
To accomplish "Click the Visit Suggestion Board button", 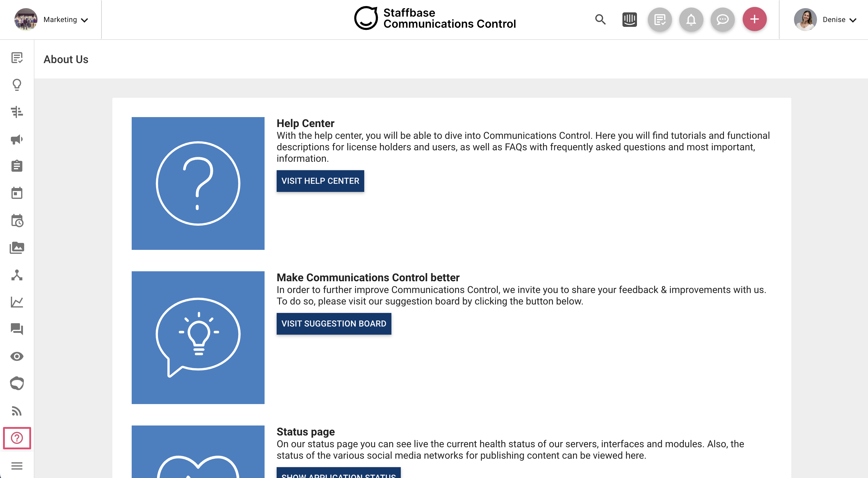I will point(334,324).
